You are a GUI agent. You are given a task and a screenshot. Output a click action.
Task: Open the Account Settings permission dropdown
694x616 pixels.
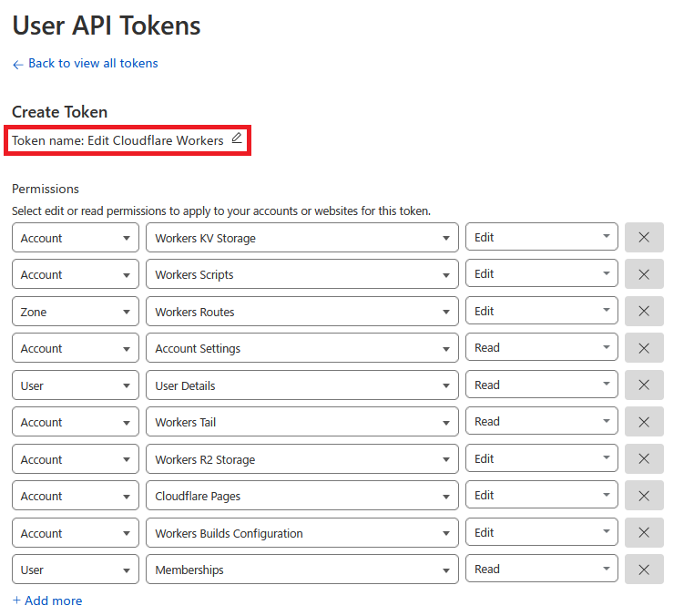(x=301, y=348)
